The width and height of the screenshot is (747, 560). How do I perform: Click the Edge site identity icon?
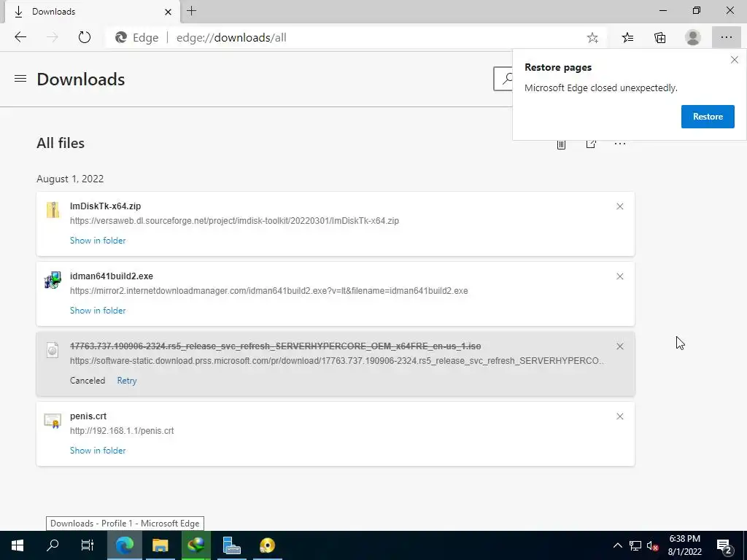[121, 38]
